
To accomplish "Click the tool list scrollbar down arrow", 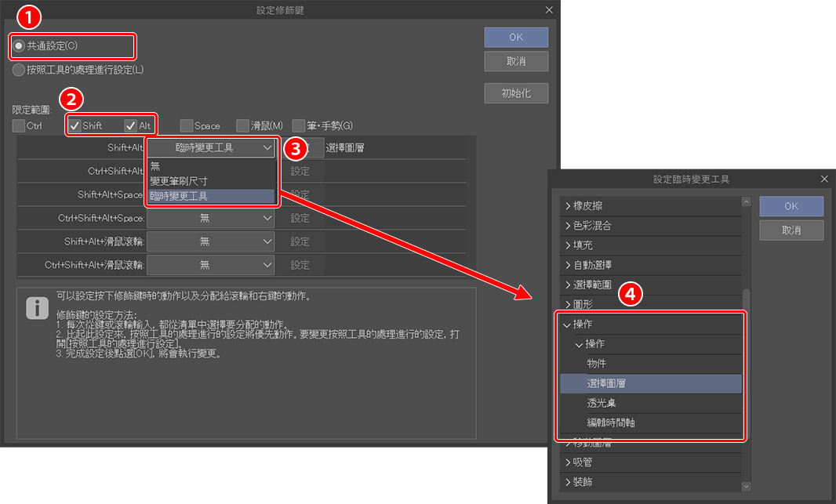I will point(746,487).
